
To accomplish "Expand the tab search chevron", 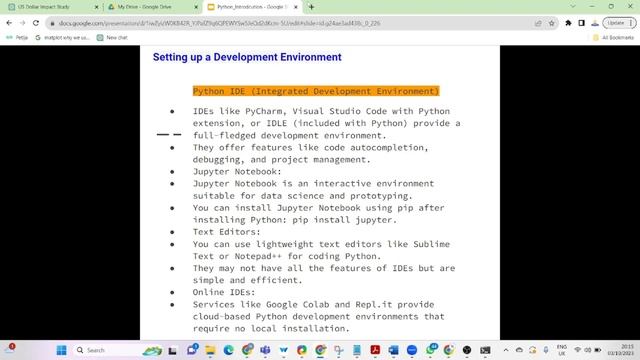I will [x=573, y=7].
